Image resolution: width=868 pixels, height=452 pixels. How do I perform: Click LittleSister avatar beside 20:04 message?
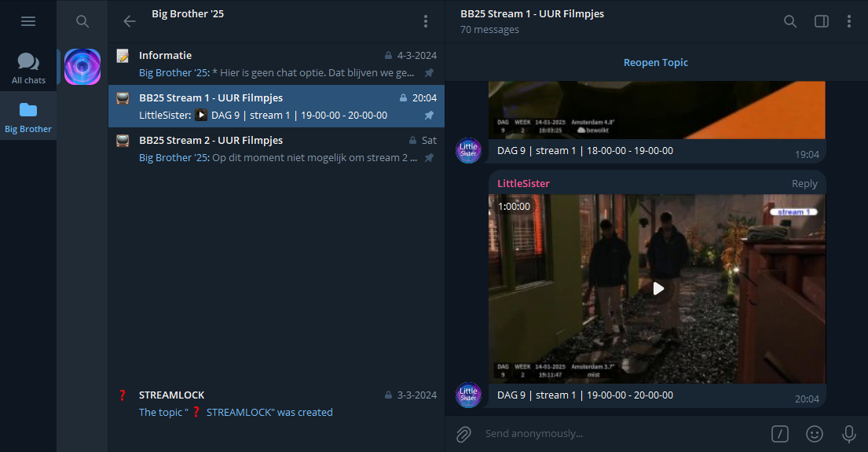pyautogui.click(x=468, y=395)
